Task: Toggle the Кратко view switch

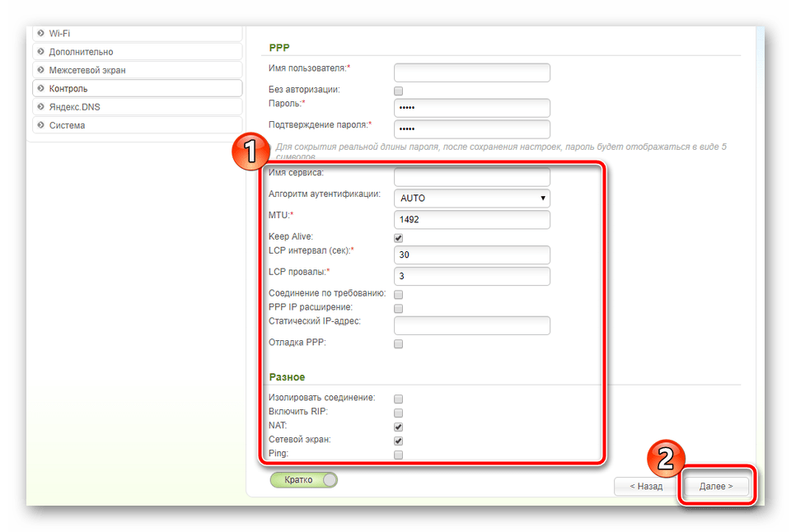Action: click(304, 479)
